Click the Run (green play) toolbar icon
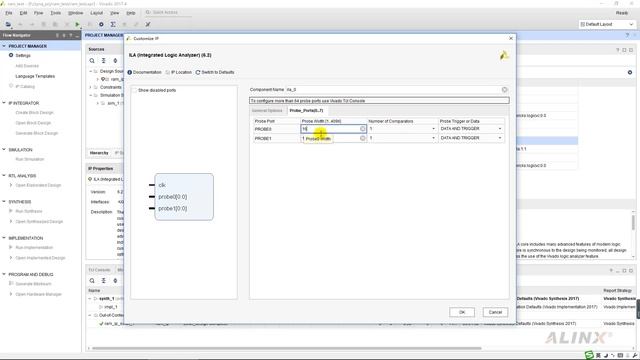The image size is (640, 360). tap(77, 24)
